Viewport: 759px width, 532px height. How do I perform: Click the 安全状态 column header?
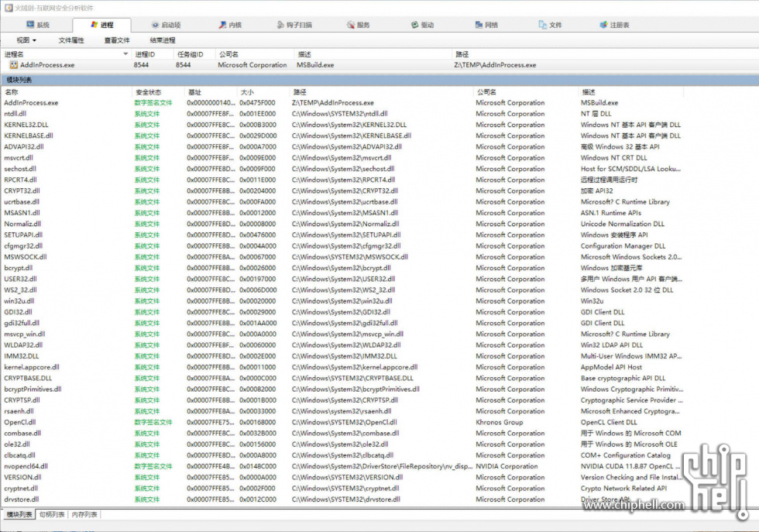(158, 92)
